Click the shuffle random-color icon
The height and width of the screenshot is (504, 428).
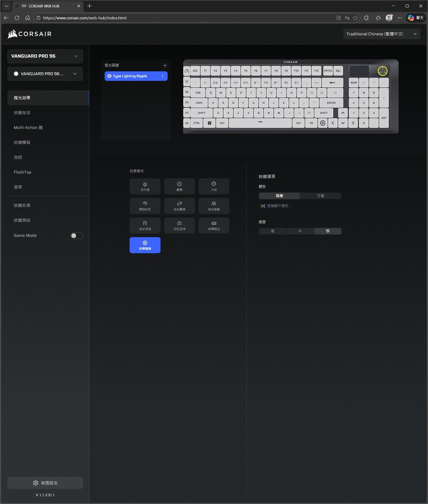263,206
